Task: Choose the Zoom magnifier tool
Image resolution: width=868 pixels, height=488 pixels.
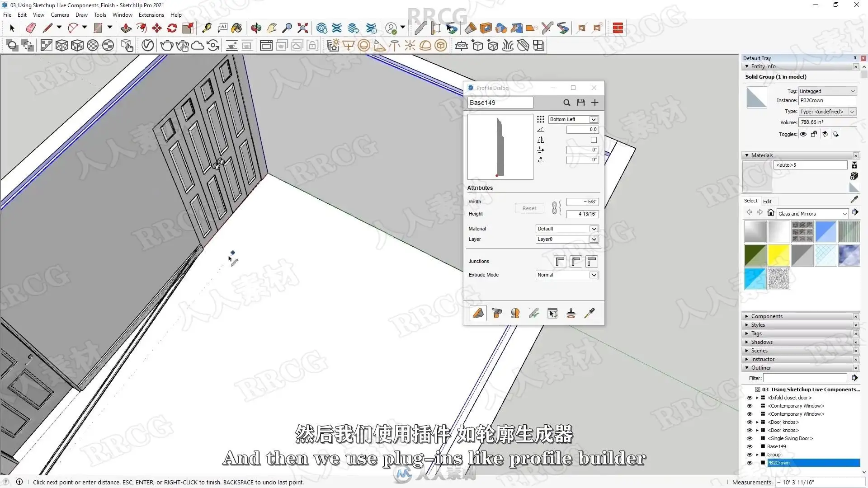Action: [287, 28]
